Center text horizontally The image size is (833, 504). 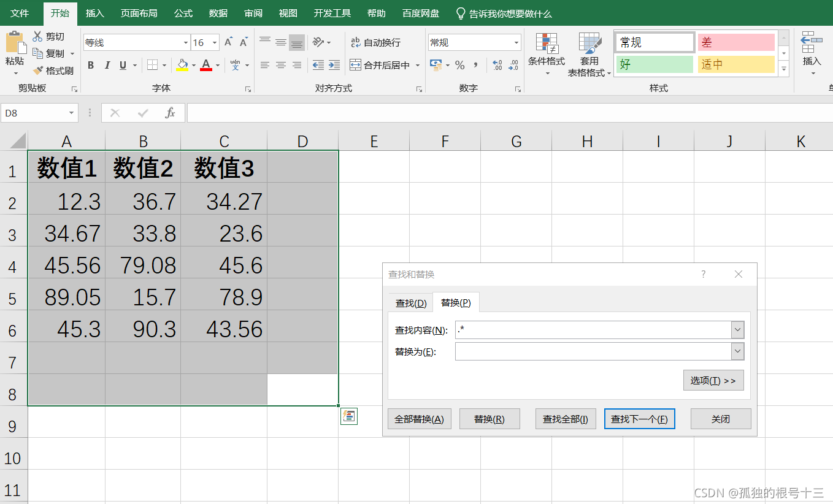click(281, 65)
